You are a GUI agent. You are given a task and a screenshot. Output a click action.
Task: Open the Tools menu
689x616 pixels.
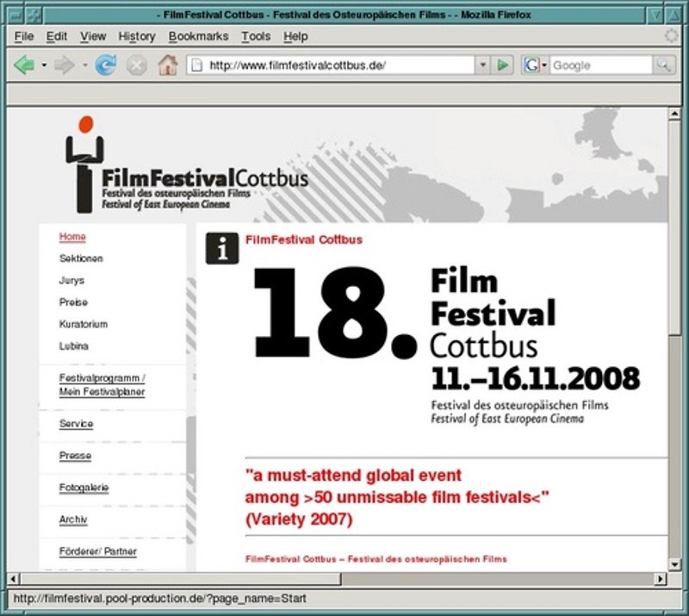click(x=256, y=36)
